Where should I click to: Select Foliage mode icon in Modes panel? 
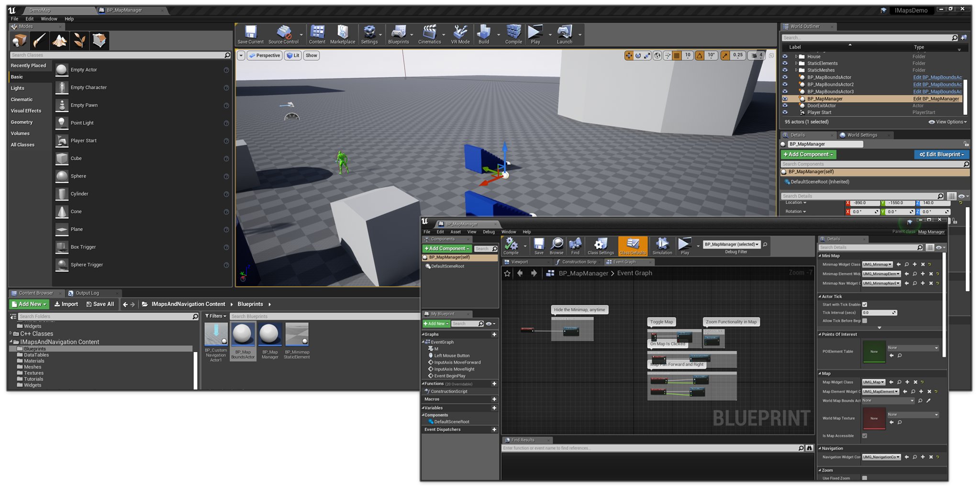[80, 41]
